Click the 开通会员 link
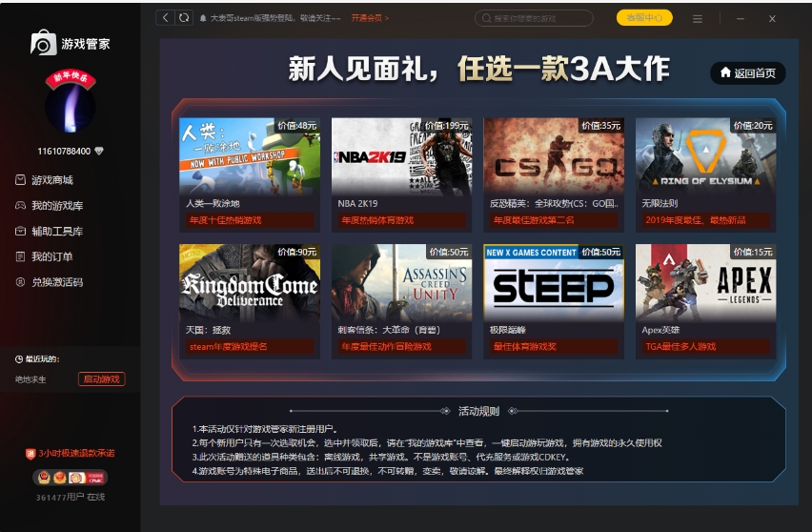Screen dimensions: 812x532 370,18
